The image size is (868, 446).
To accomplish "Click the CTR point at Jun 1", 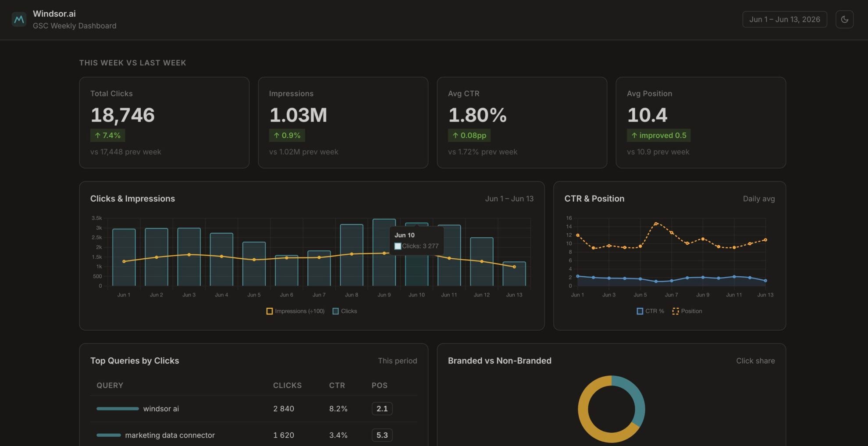I will click(578, 276).
